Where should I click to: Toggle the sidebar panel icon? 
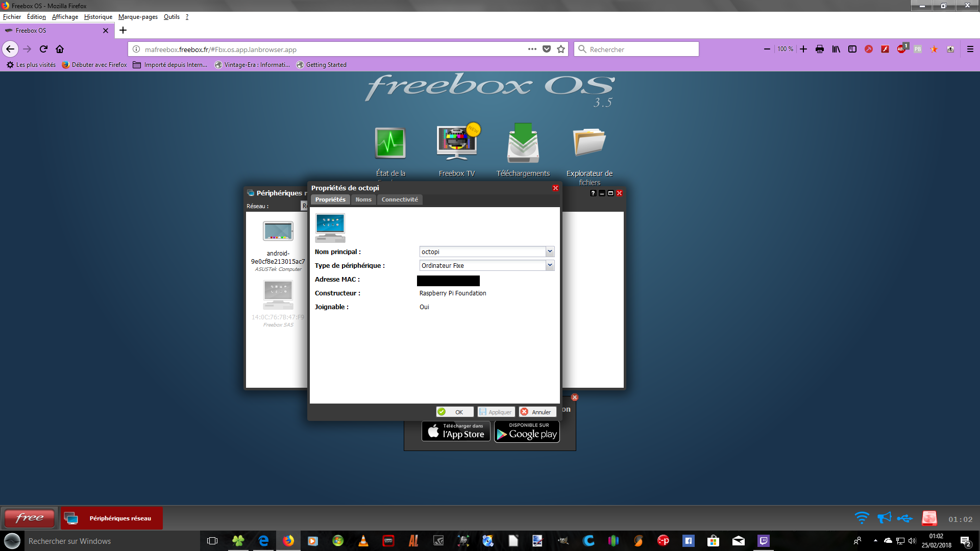pyautogui.click(x=852, y=49)
